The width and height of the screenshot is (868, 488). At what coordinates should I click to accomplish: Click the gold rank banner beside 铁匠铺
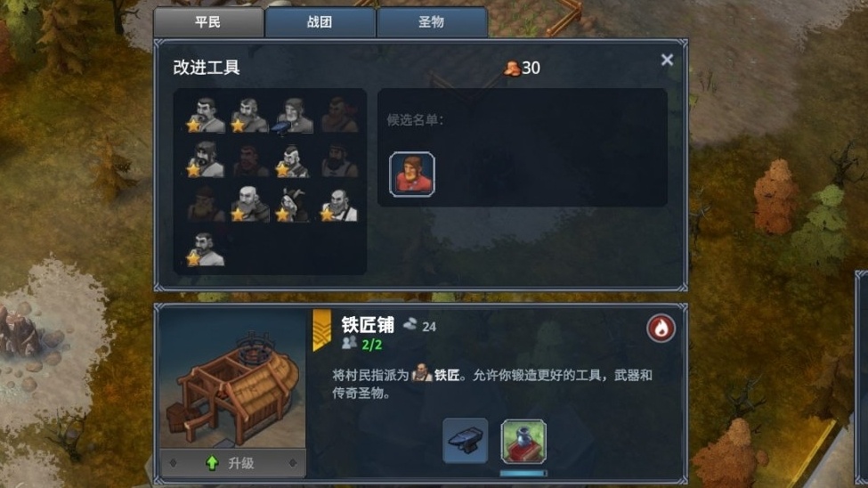tap(321, 330)
